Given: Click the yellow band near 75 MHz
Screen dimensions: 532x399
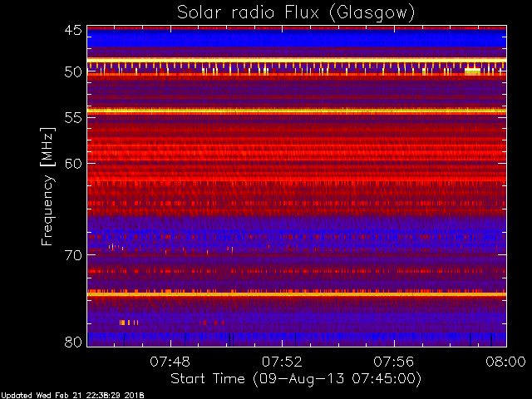Looking at the screenshot, I should [x=297, y=294].
